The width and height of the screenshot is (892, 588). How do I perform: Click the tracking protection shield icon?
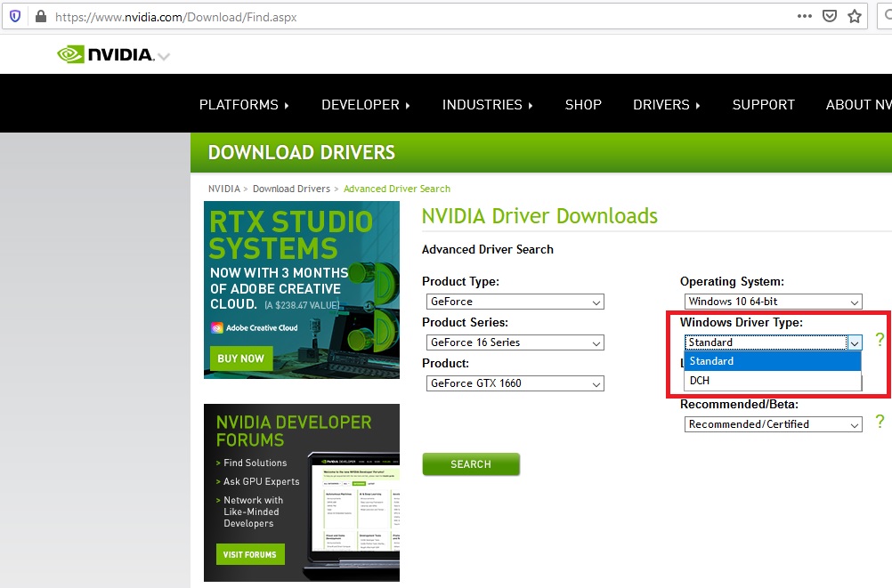pyautogui.click(x=15, y=17)
